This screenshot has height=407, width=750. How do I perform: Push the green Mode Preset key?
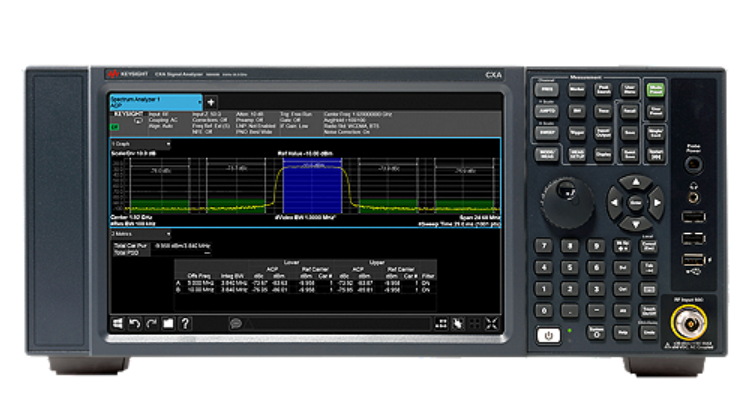click(x=655, y=90)
